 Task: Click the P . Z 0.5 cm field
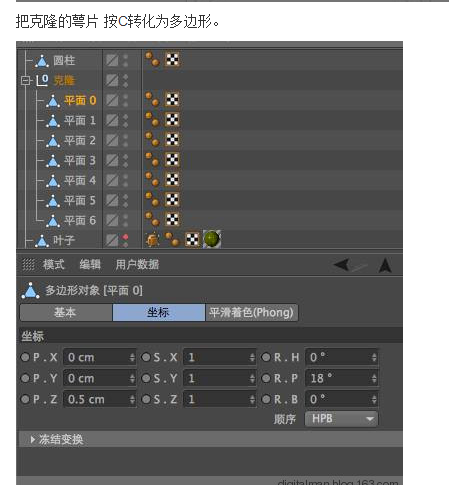tap(99, 399)
